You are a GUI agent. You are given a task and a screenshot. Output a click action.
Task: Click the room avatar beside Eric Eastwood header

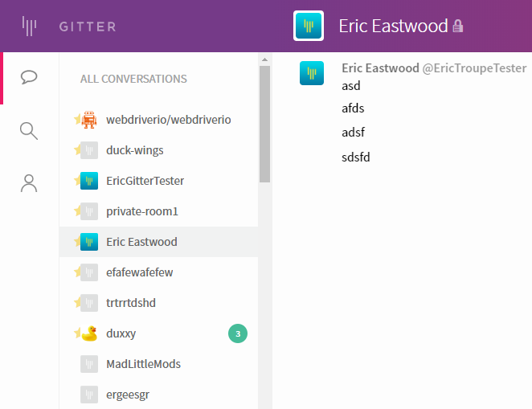[309, 26]
